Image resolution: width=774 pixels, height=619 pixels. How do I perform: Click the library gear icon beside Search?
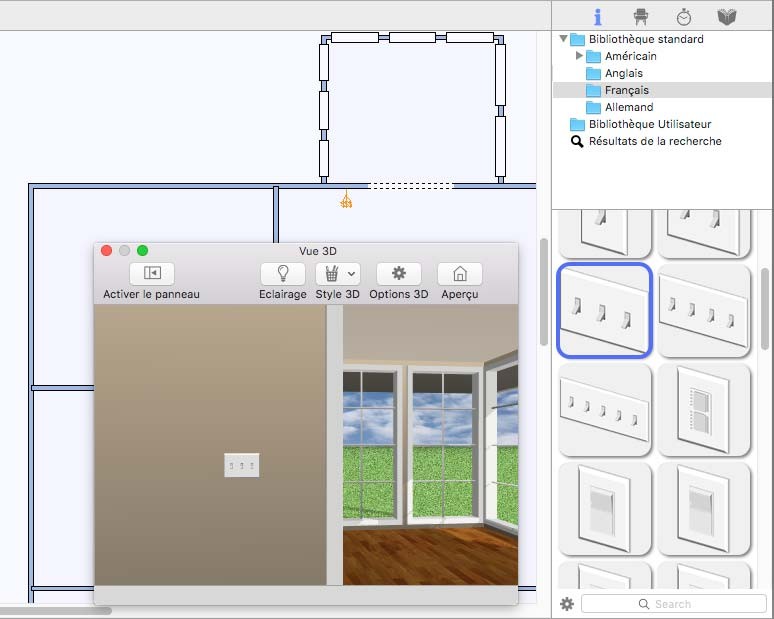pos(567,604)
